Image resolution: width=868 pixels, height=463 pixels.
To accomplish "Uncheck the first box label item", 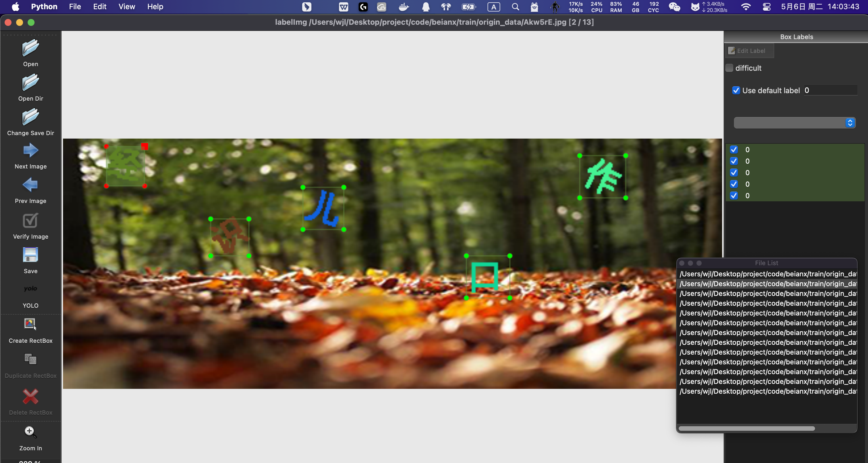I will [734, 150].
